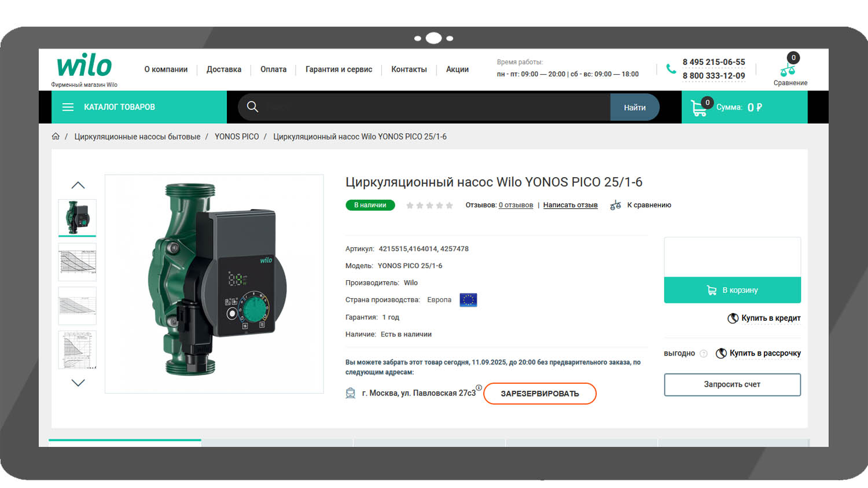Click the compare scales icon near 'К сравнению'

tap(616, 205)
